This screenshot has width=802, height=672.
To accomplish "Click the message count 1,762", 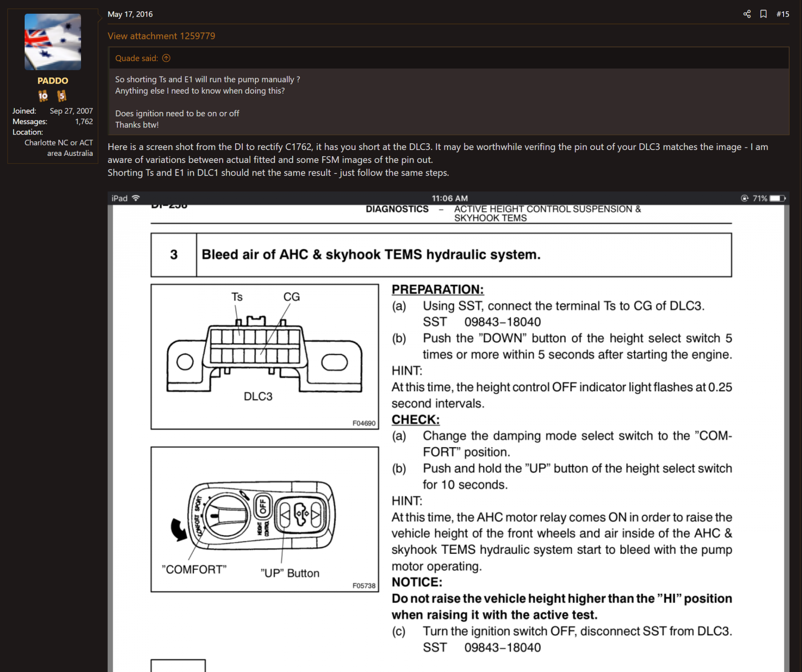I will click(84, 122).
